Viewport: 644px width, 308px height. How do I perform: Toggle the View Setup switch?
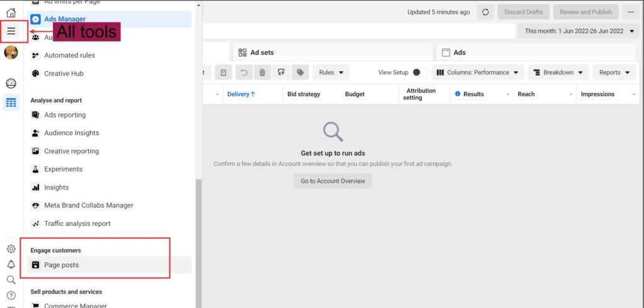pos(419,72)
